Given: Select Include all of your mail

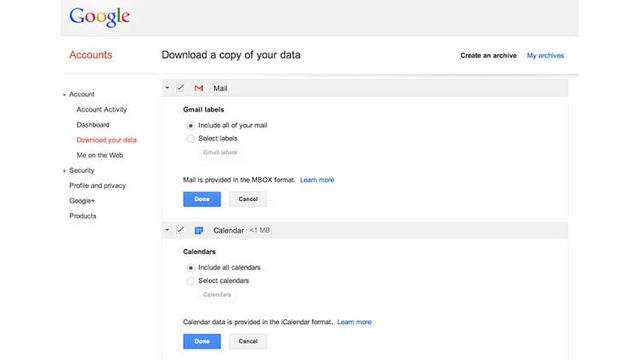Looking at the screenshot, I should (x=190, y=126).
